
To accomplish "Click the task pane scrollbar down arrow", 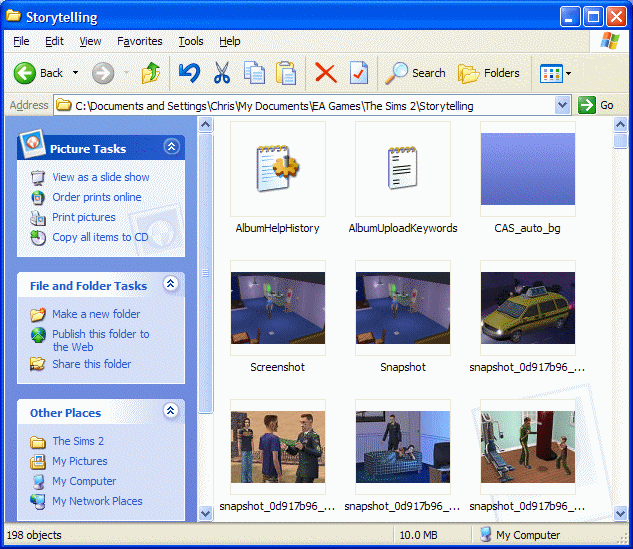I will coord(205,513).
